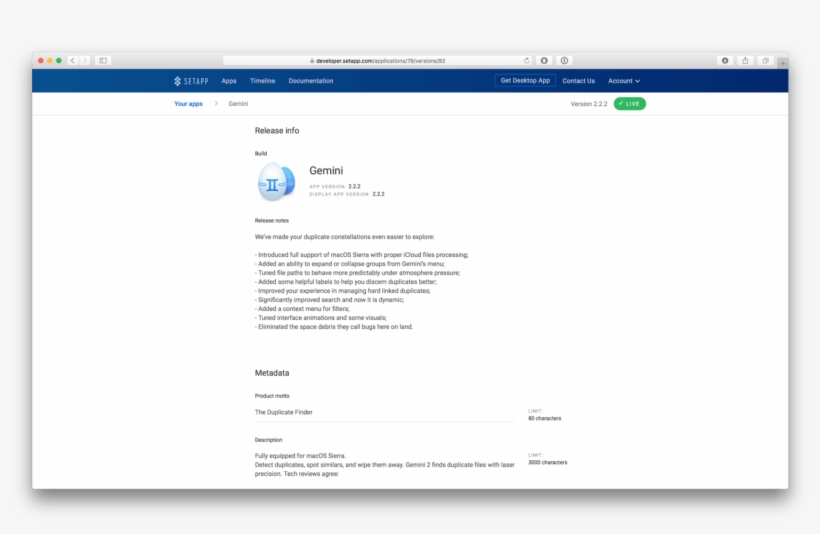Open the Timeline menu item
The width and height of the screenshot is (820, 534).
[262, 81]
